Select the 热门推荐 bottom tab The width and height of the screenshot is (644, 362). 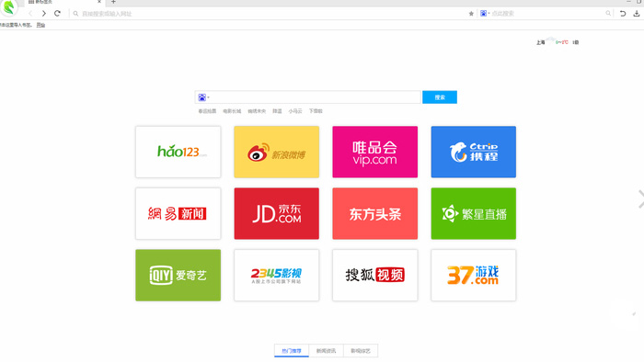coord(292,351)
